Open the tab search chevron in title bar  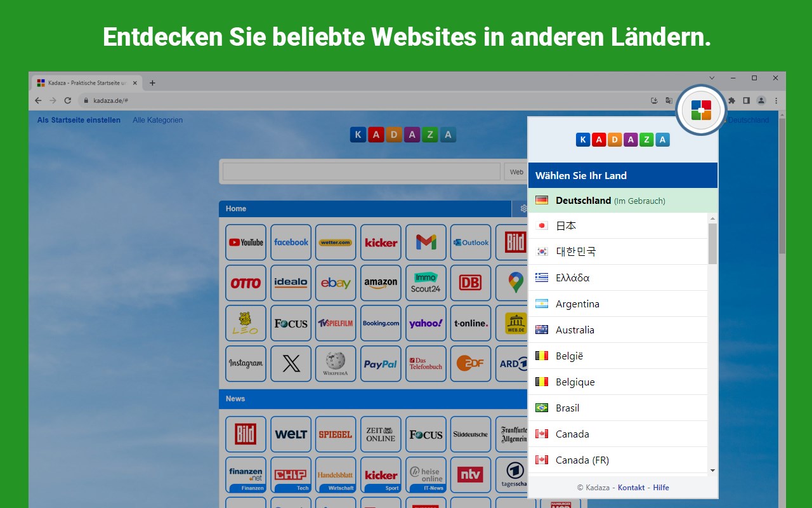click(x=712, y=78)
